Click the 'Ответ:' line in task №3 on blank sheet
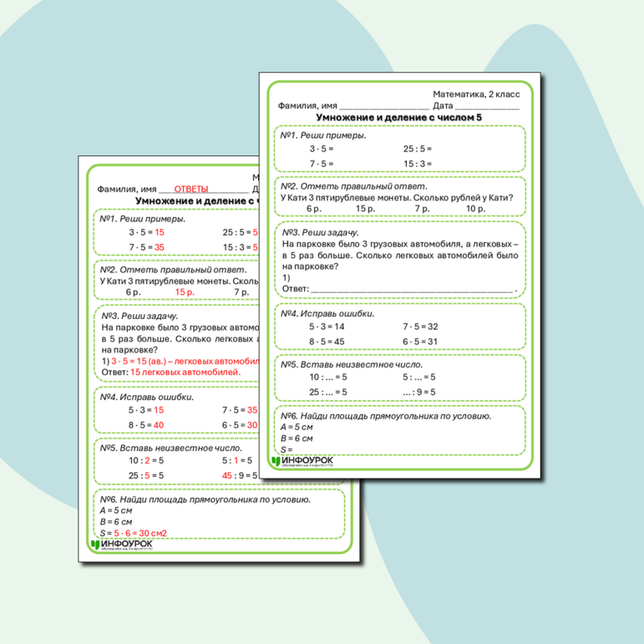Screen dimensions: 644x644 [x=401, y=289]
